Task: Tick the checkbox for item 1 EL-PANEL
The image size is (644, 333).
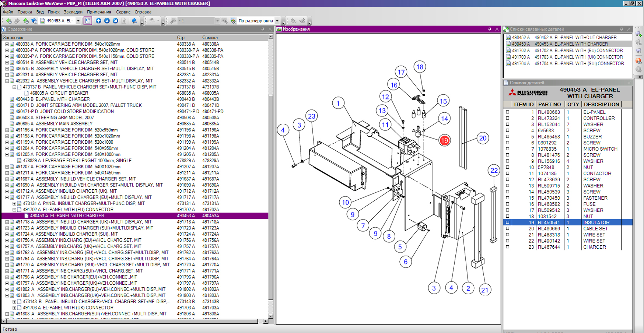Action: tap(508, 112)
